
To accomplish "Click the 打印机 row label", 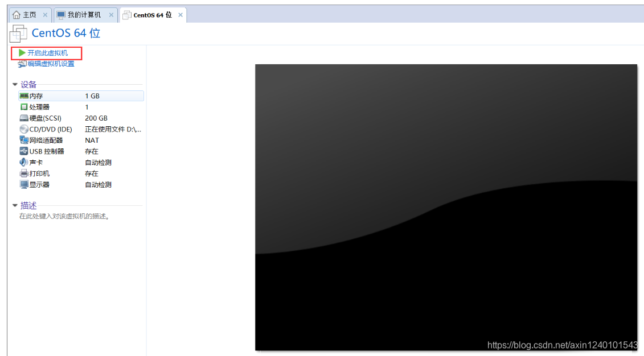I will coord(39,173).
